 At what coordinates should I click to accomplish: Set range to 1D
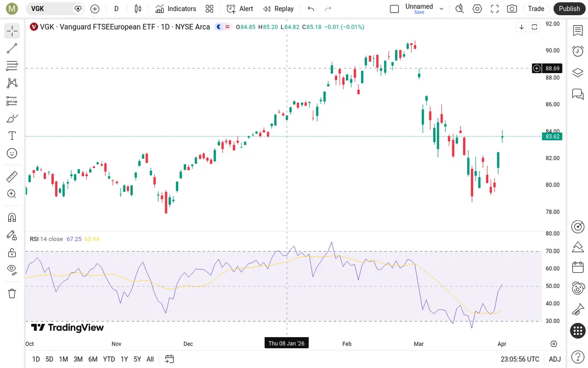[x=36, y=359]
